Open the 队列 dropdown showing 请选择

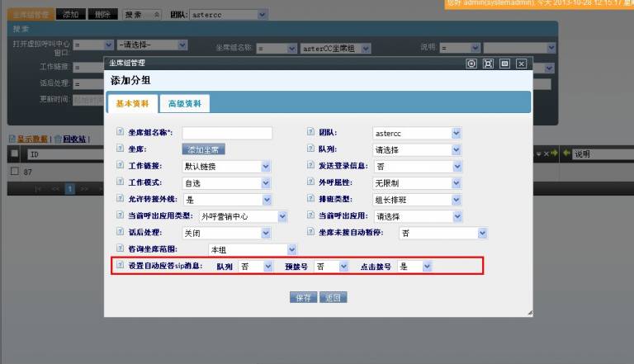coord(417,149)
